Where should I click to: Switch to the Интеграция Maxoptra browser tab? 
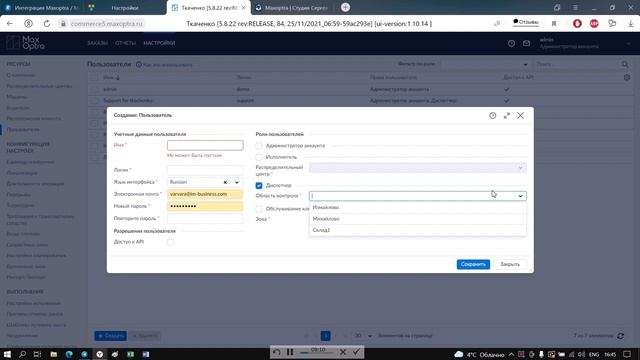pyautogui.click(x=42, y=8)
